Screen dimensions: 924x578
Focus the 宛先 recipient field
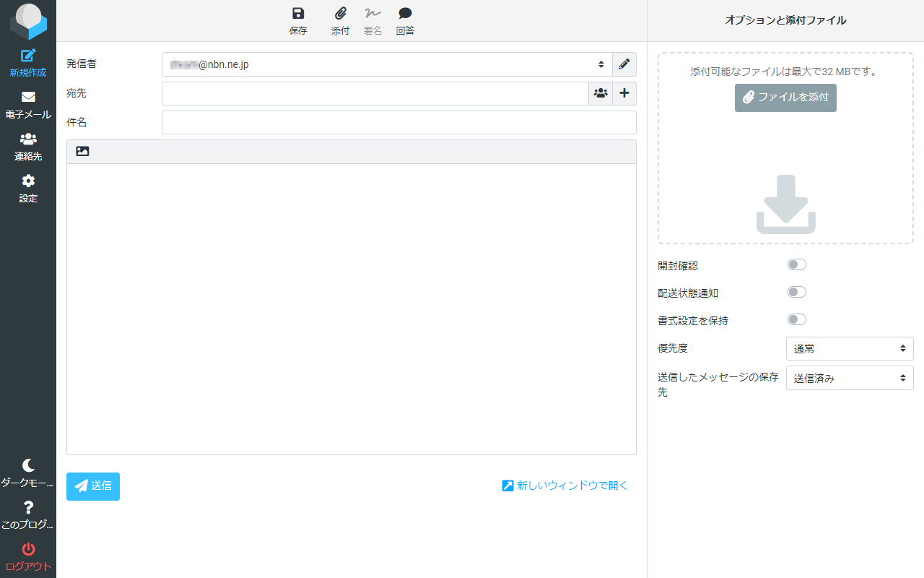pos(375,93)
